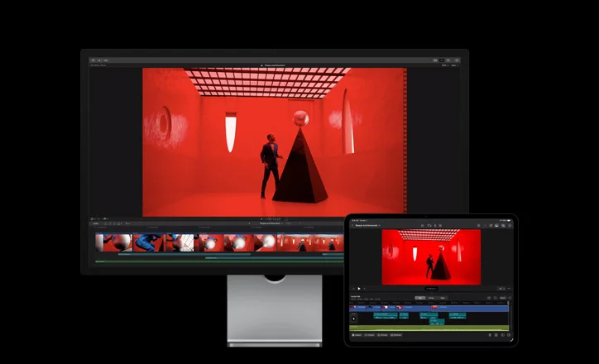The width and height of the screenshot is (599, 364).
Task: Select the upper teal audio clip on the Mac
Action: point(184,254)
